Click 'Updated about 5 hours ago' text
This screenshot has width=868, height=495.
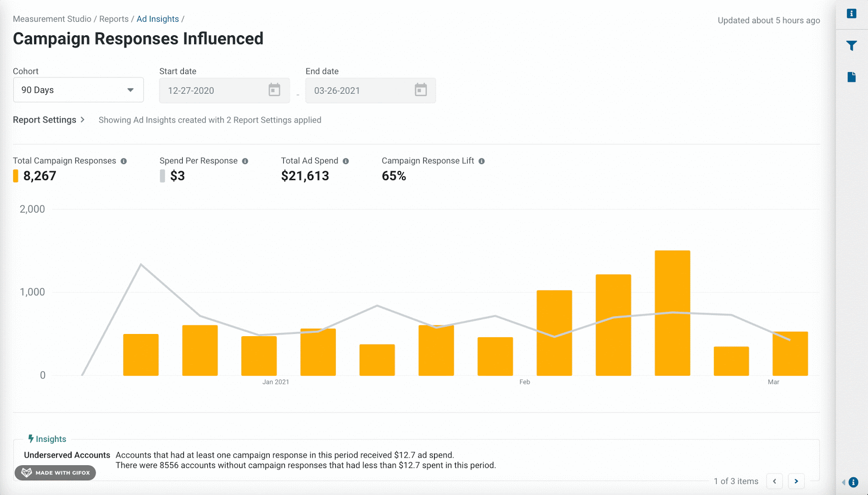pyautogui.click(x=769, y=20)
